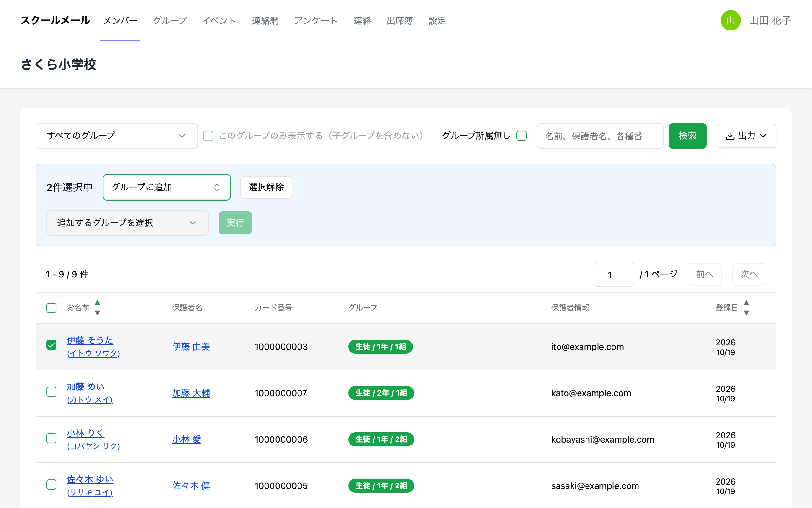Screen dimensions: 812x508
Task: Click the スクールメール logo text
Action: (x=56, y=21)
